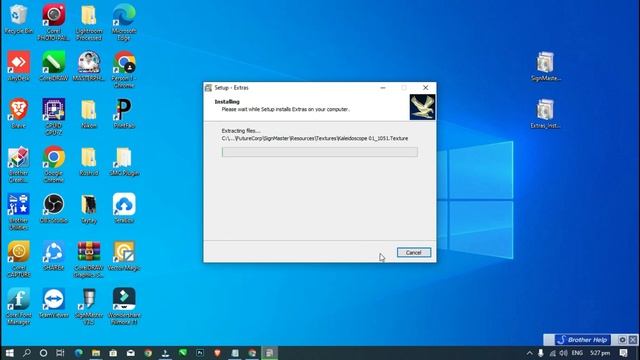Open the Mail app from the taskbar
The width and height of the screenshot is (640, 360).
click(x=131, y=353)
